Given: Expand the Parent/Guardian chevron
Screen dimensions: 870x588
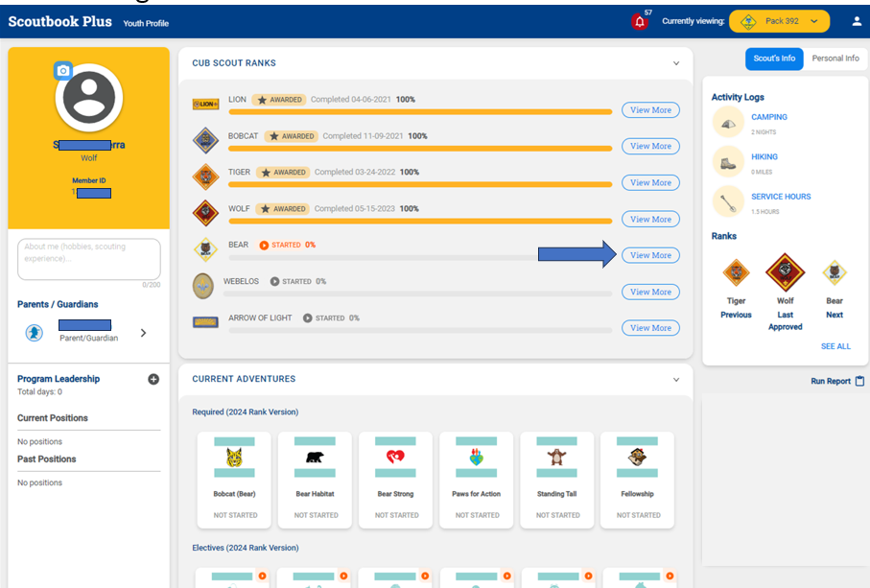Looking at the screenshot, I should 143,333.
